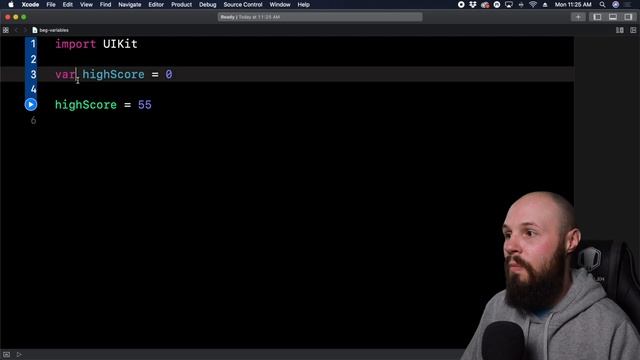Image resolution: width=640 pixels, height=360 pixels.
Task: Show the debug area from the bottom bar
Action: point(7,354)
